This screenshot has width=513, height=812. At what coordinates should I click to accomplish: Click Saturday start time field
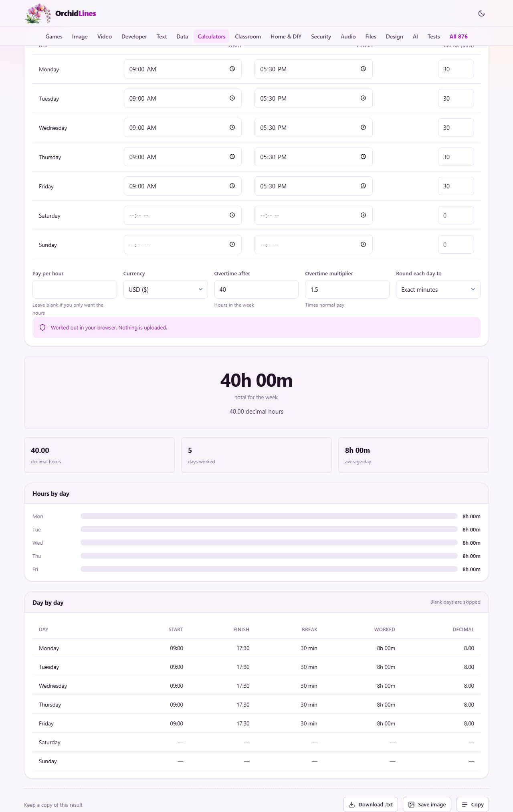click(183, 215)
